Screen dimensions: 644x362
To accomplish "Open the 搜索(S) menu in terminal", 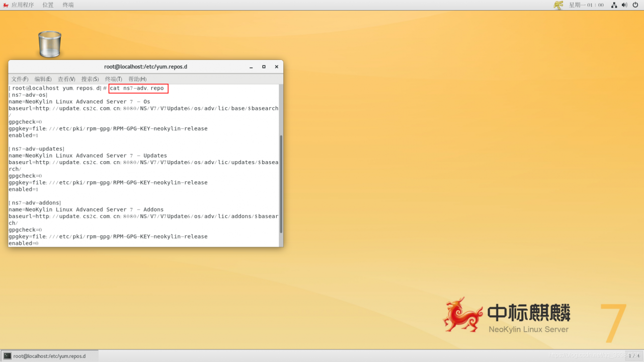I will tap(90, 79).
